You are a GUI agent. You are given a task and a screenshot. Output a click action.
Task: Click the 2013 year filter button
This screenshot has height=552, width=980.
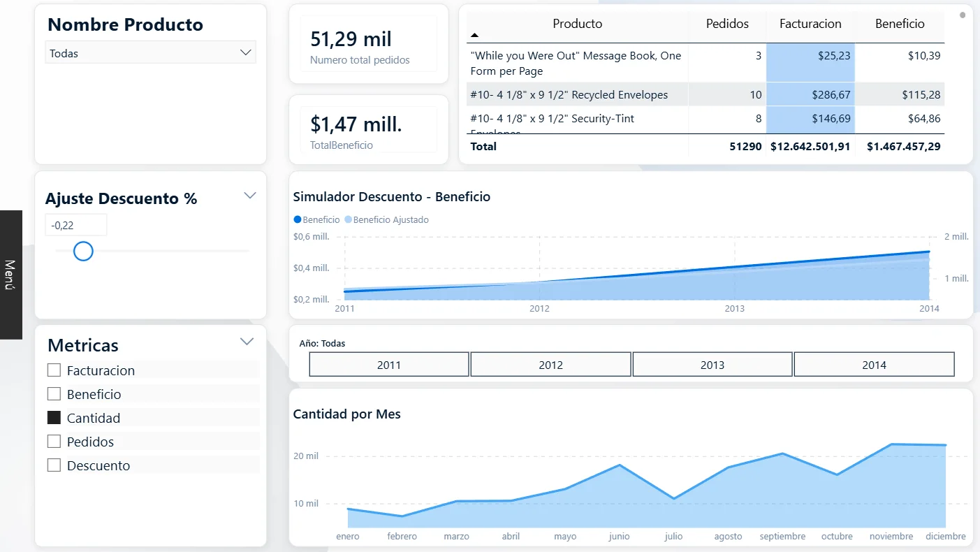tap(712, 364)
